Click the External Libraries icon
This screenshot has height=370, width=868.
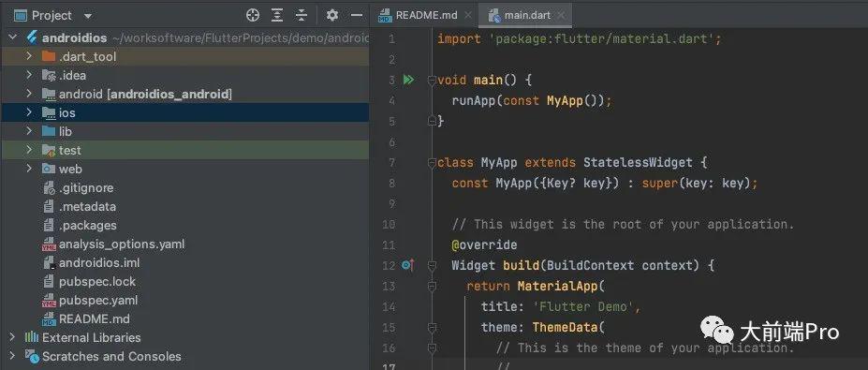pos(32,337)
